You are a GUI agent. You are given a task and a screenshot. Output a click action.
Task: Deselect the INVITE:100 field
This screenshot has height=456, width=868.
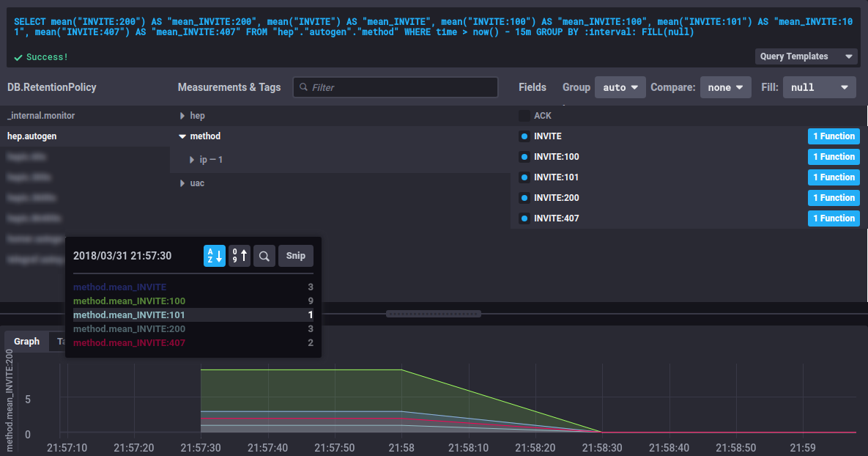coord(524,157)
